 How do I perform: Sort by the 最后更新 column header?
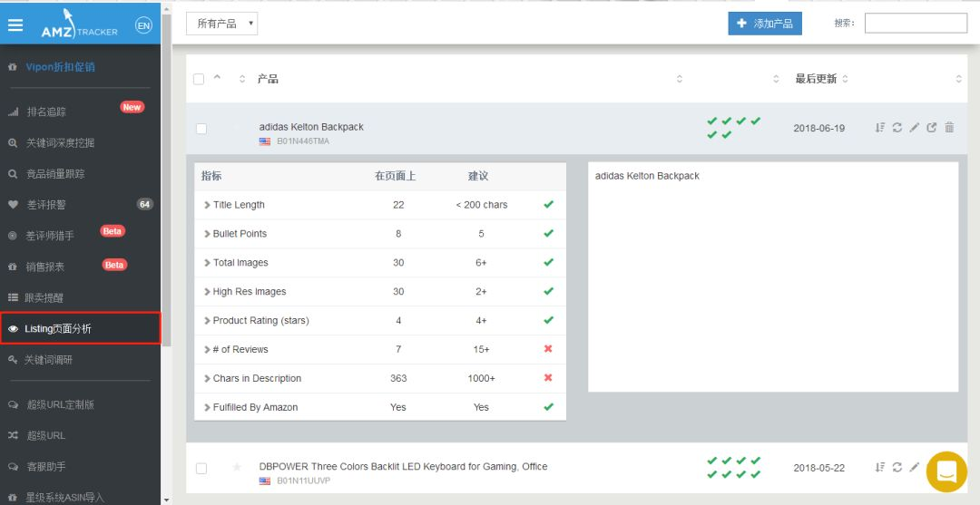(816, 79)
